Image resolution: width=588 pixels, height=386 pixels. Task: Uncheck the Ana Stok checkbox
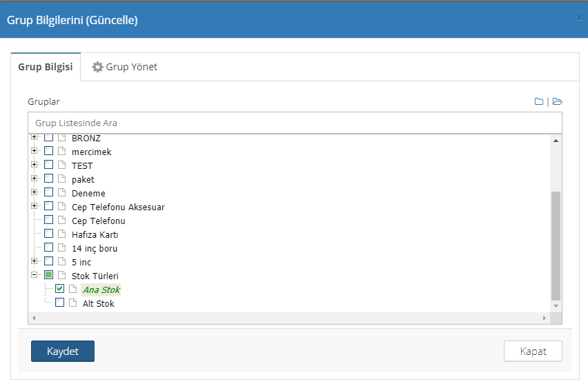pyautogui.click(x=59, y=289)
